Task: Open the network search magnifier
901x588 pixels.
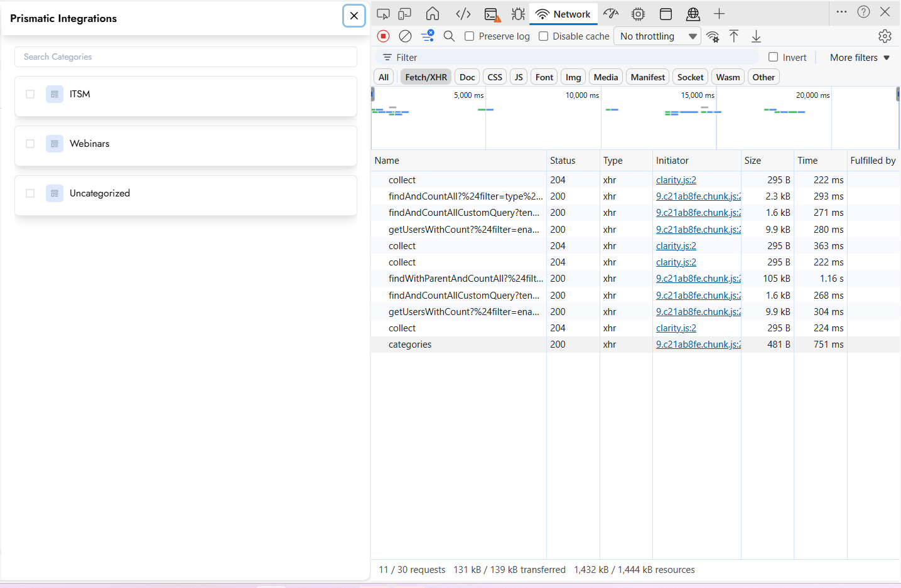Action: (x=449, y=36)
